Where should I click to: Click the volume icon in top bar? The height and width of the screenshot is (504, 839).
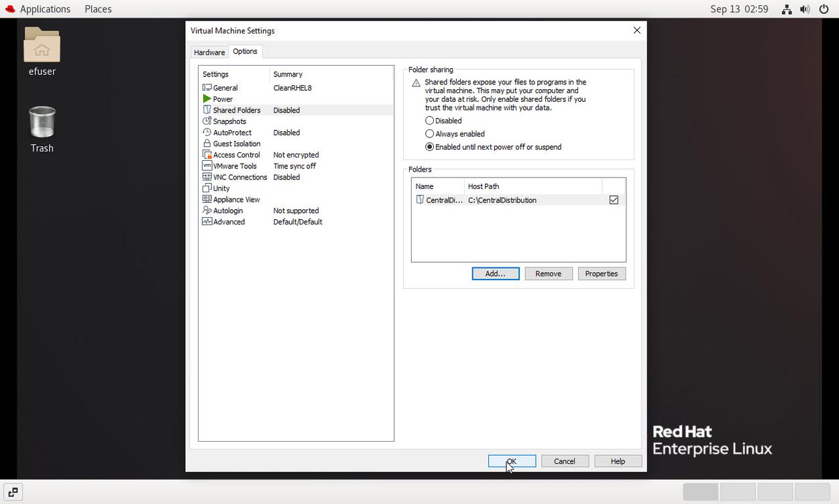(x=805, y=9)
